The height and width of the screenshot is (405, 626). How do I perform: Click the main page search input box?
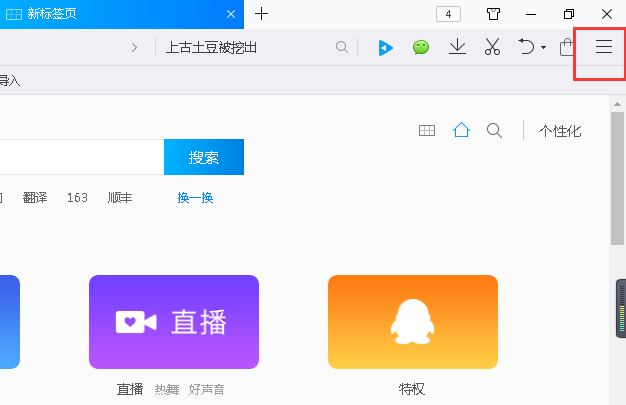[x=82, y=157]
